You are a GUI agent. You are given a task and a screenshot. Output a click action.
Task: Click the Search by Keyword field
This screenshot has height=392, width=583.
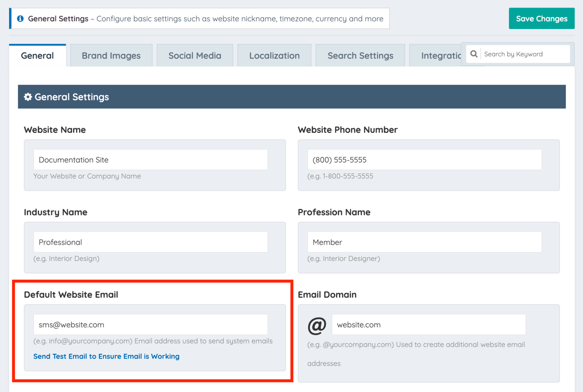pyautogui.click(x=525, y=54)
